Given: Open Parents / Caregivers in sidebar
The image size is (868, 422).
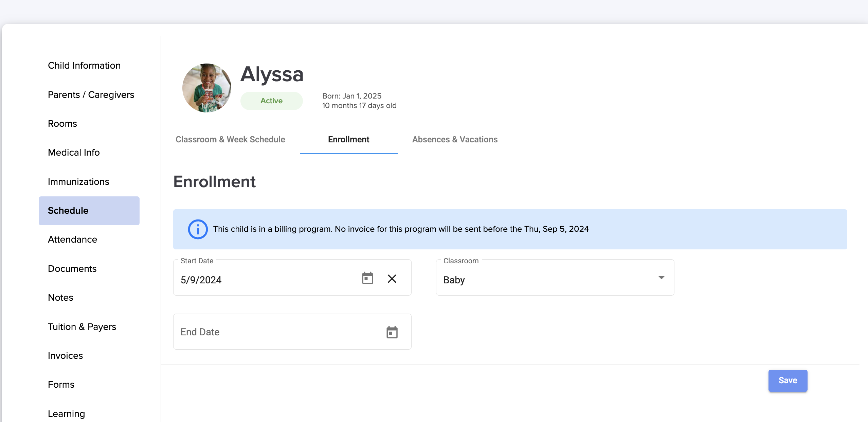Looking at the screenshot, I should point(91,95).
